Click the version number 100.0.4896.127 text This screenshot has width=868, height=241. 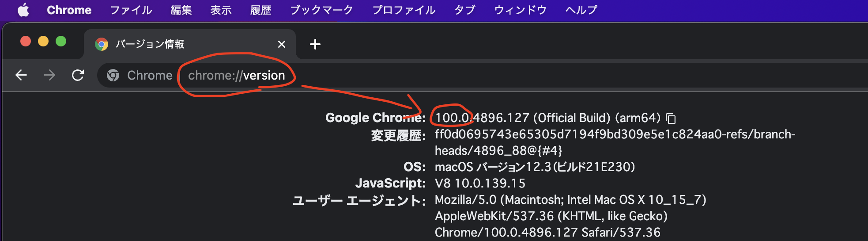click(x=482, y=118)
